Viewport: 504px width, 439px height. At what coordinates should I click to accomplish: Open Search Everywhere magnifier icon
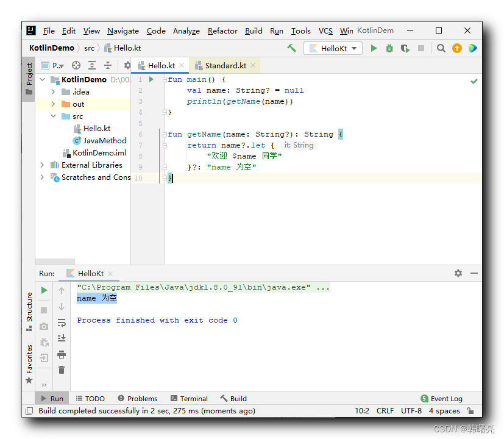point(441,48)
